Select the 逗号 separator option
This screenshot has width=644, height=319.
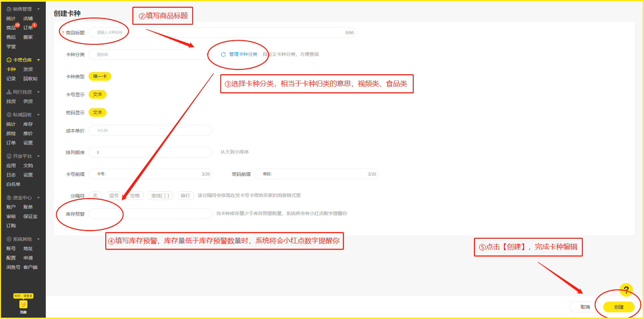114,196
